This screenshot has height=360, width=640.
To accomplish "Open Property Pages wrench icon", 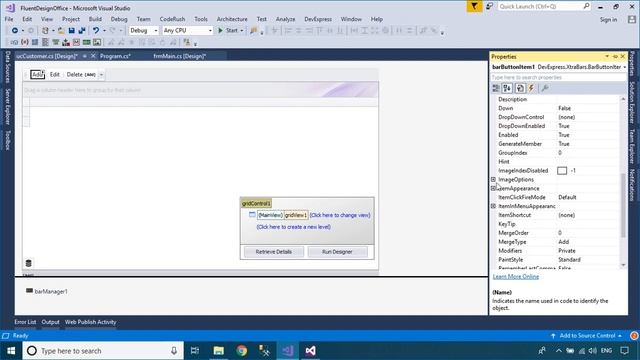I will point(544,88).
